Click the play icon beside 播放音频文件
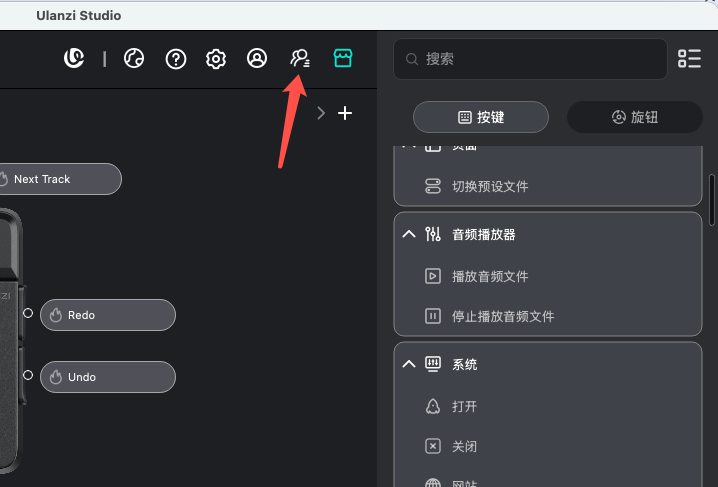Screen dimensions: 718x487 tap(433, 276)
